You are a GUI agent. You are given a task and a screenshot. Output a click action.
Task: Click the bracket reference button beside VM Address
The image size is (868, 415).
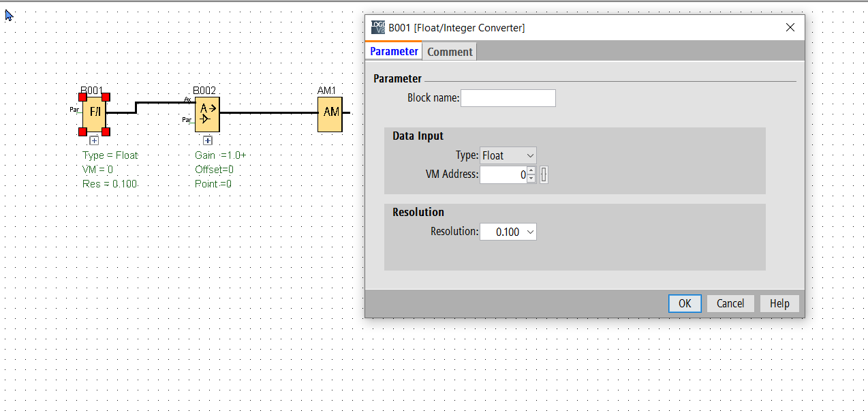point(544,175)
